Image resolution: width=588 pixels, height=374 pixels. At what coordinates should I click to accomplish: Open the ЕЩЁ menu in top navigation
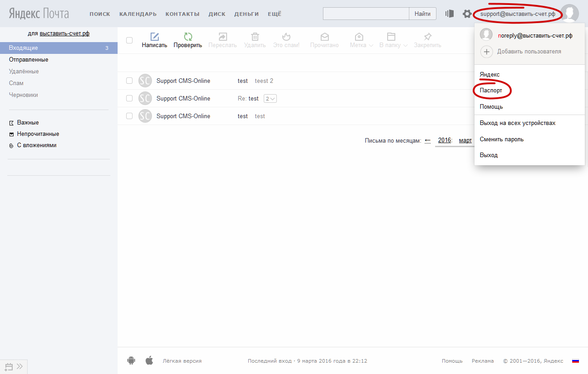tap(275, 14)
